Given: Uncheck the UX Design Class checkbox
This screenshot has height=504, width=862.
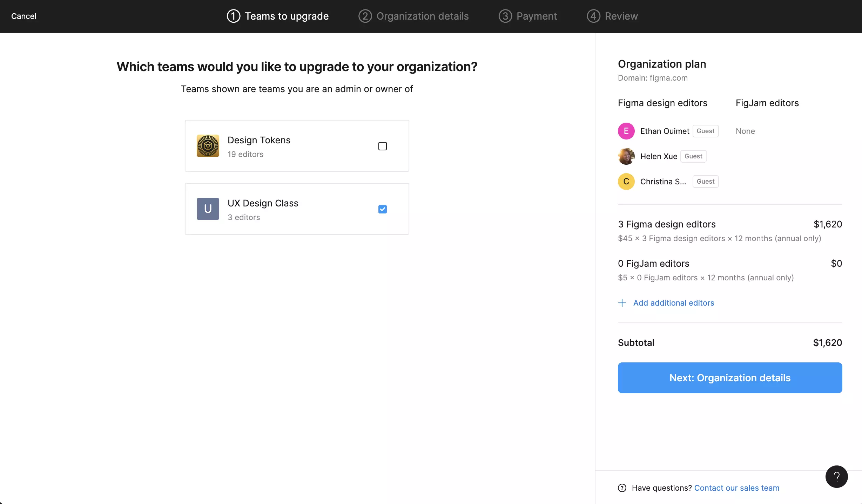Looking at the screenshot, I should point(383,209).
